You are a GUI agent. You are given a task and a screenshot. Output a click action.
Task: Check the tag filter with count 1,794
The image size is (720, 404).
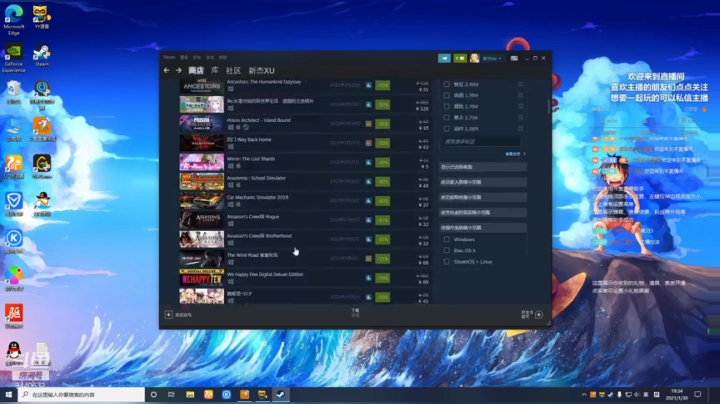(x=446, y=106)
